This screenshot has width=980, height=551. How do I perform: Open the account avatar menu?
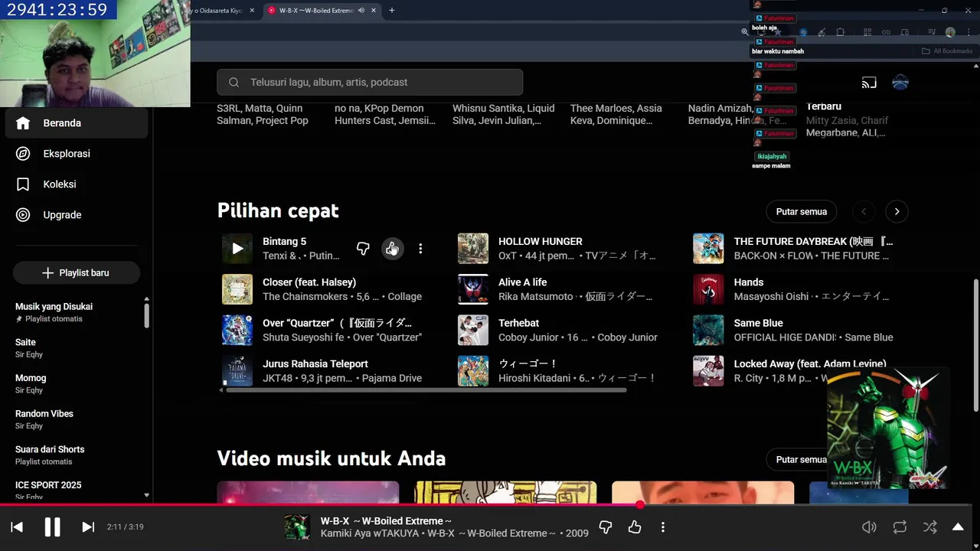coord(900,83)
